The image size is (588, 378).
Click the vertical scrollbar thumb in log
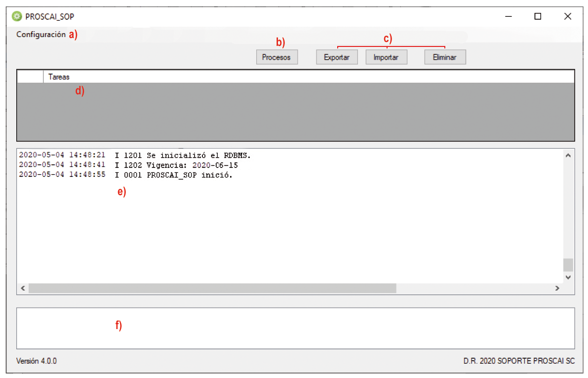[x=568, y=265]
